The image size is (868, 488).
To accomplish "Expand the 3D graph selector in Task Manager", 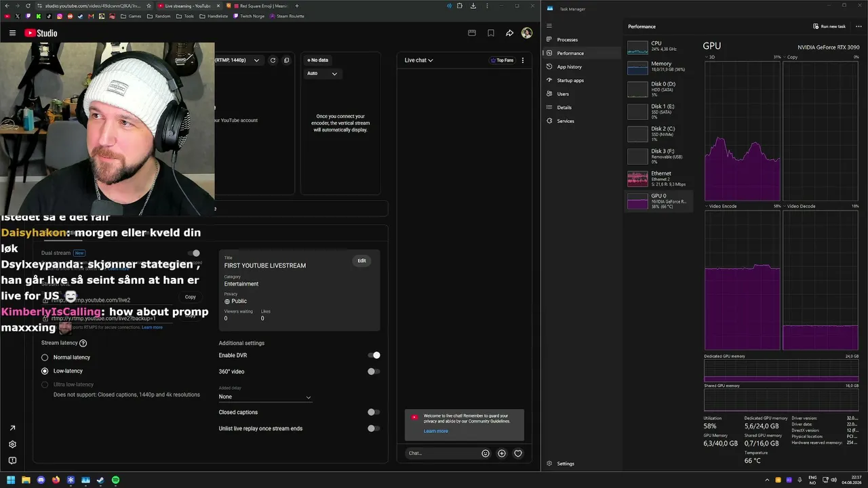I will tap(709, 57).
